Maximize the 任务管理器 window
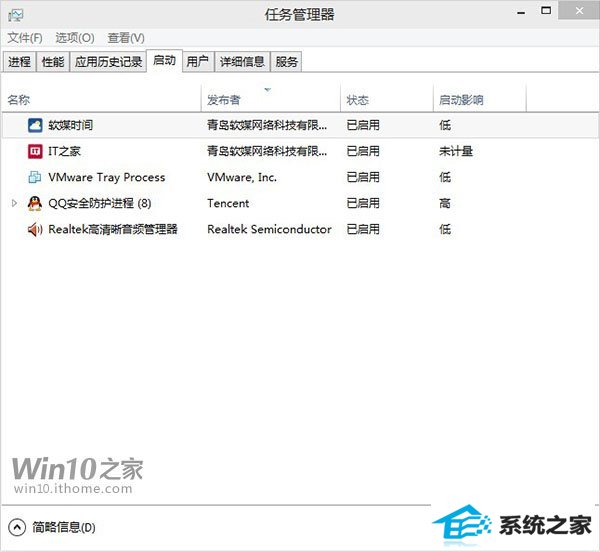Viewport: 600px width, 552px height. (546, 10)
